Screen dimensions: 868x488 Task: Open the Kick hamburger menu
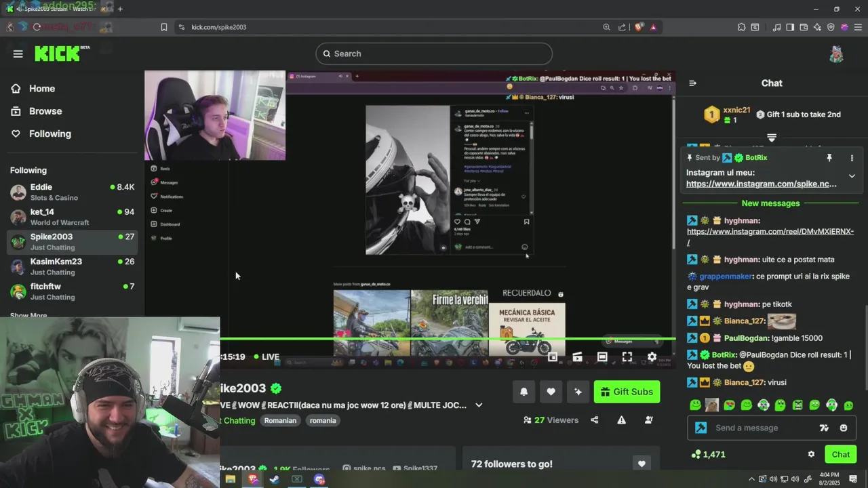coord(18,54)
